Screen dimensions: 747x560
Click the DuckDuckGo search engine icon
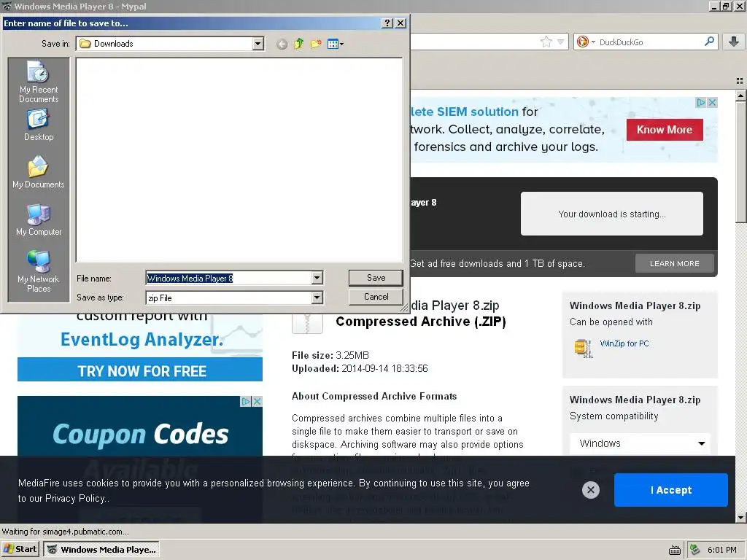coord(583,42)
